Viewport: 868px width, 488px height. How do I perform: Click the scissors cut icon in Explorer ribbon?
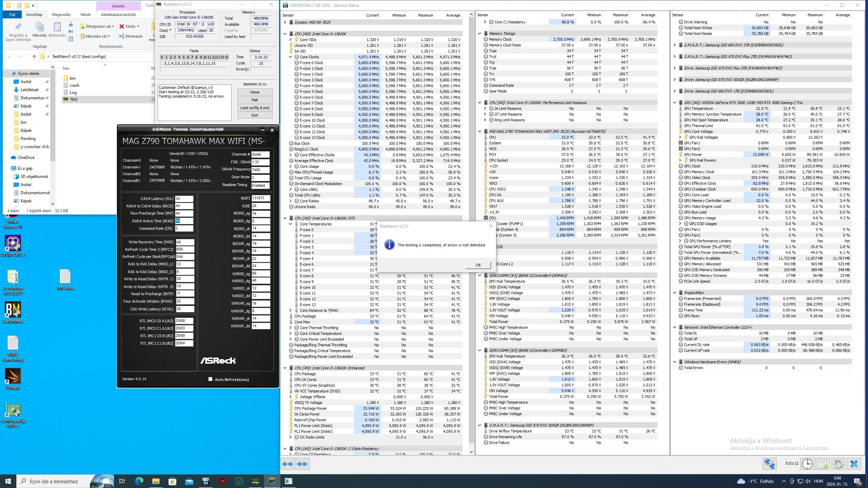point(71,24)
